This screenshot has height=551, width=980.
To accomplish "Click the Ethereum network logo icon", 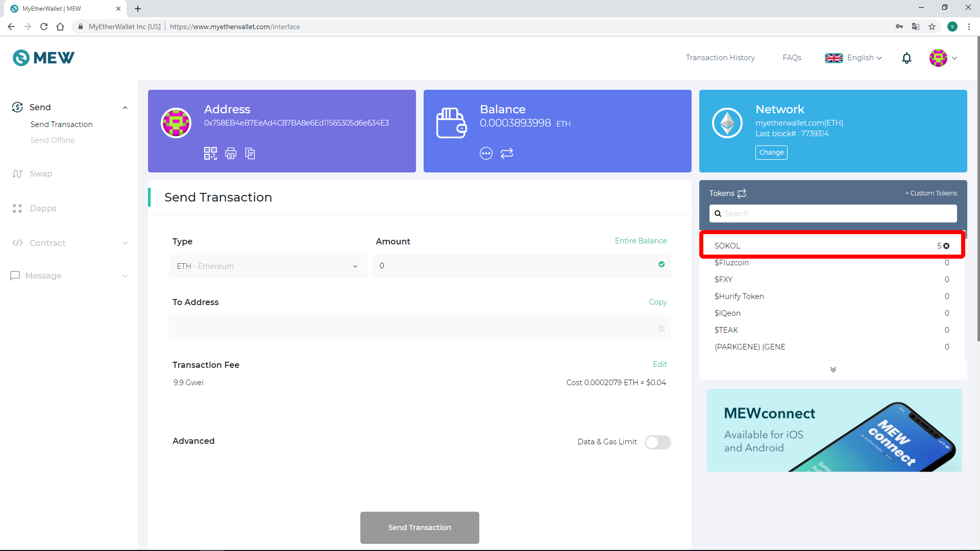I will click(727, 123).
